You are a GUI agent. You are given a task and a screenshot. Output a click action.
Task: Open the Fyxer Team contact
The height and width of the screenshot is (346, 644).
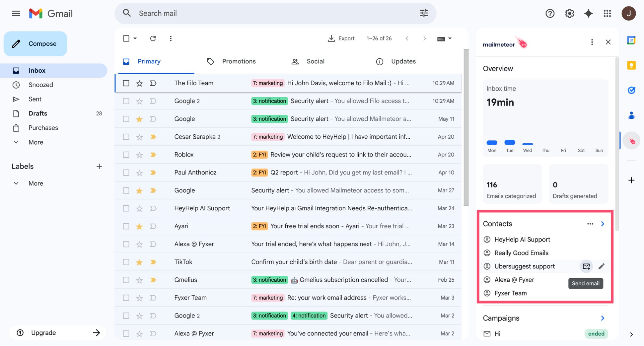click(x=510, y=293)
